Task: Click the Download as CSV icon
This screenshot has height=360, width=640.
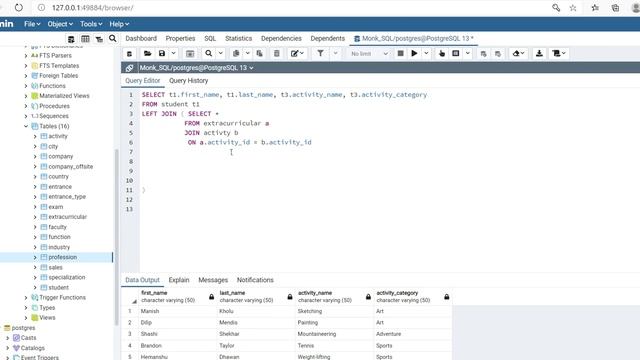Action: (539, 53)
